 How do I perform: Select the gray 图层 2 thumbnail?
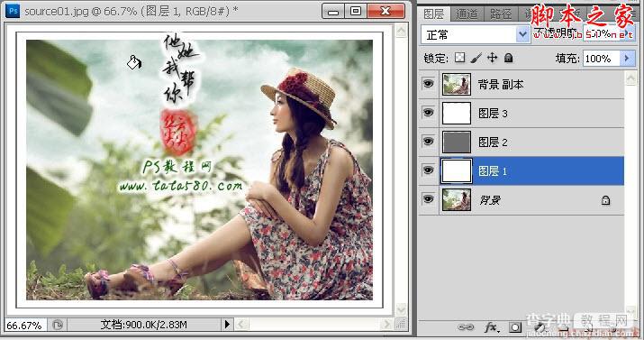(x=457, y=142)
